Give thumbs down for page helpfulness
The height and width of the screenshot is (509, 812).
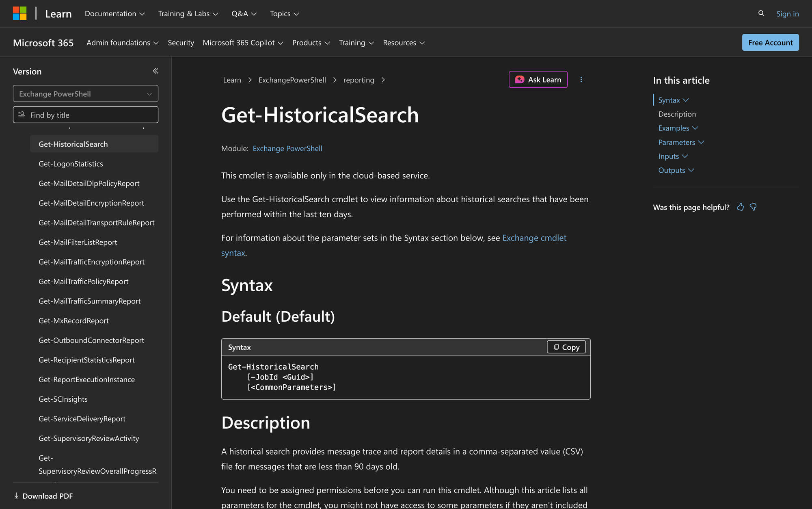754,207
